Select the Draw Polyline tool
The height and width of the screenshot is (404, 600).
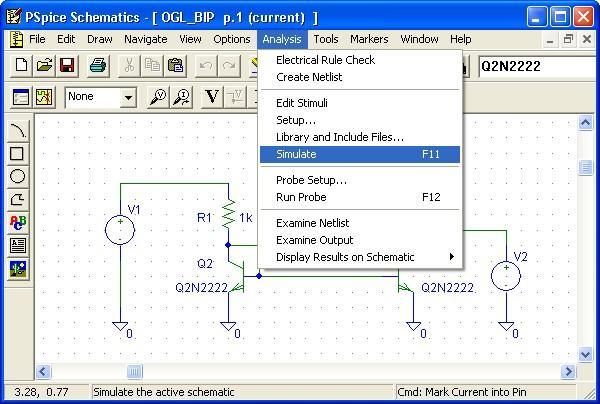tap(17, 199)
